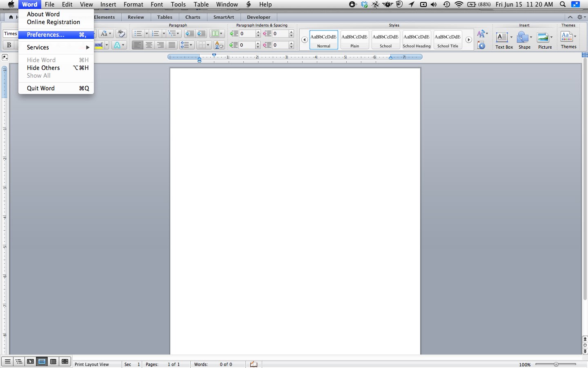
Task: Step the right indent value
Action: [258, 45]
